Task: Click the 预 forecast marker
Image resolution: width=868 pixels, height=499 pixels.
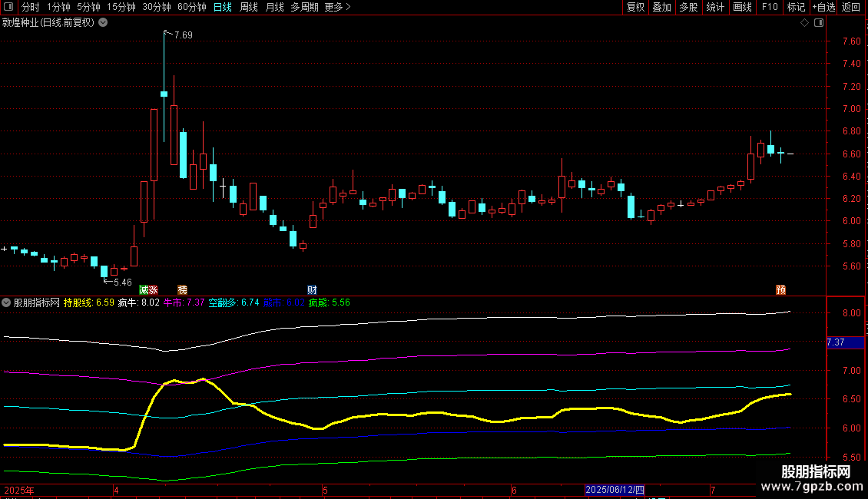Action: click(x=781, y=290)
